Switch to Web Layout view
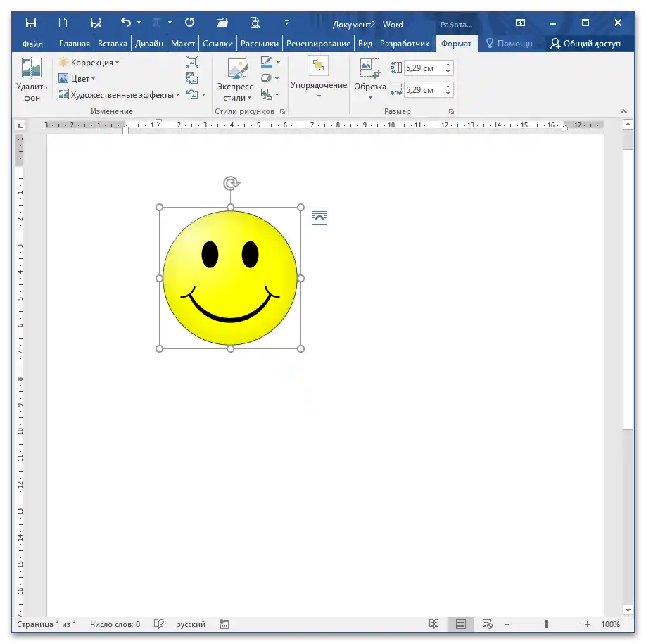Screen dimensions: 646x644 click(x=488, y=624)
